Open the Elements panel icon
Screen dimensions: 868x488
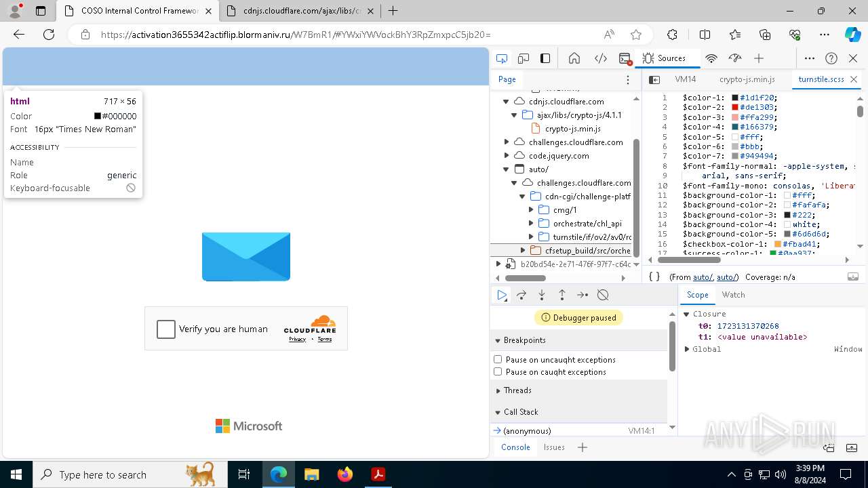[x=601, y=58]
